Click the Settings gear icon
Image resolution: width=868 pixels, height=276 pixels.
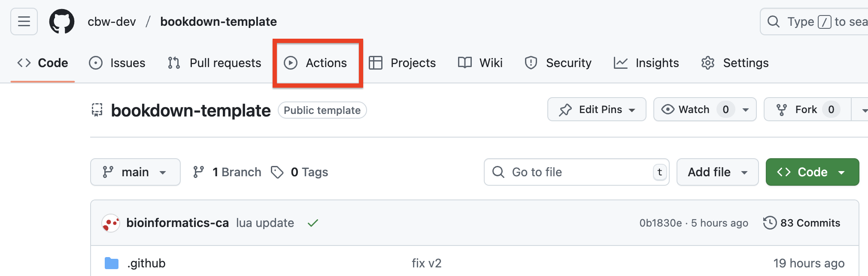click(708, 63)
